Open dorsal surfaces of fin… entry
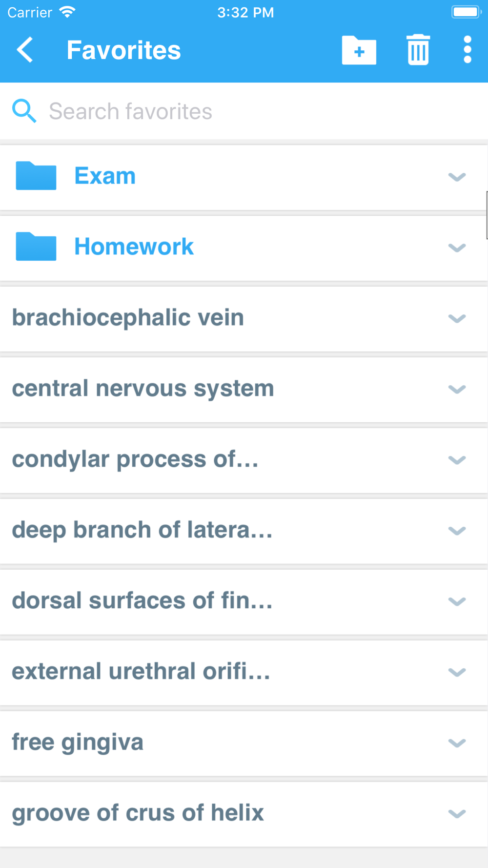The height and width of the screenshot is (868, 488). [x=142, y=601]
